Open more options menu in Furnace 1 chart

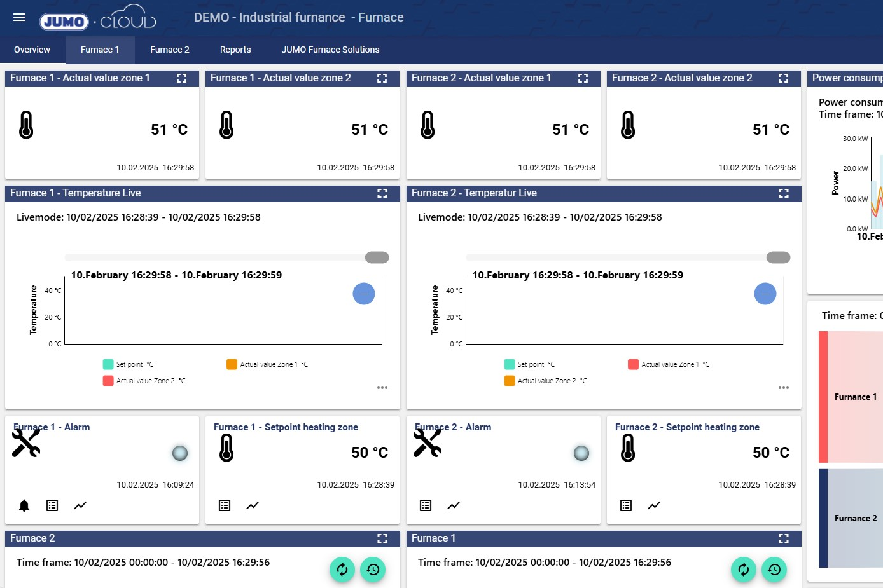click(x=382, y=388)
